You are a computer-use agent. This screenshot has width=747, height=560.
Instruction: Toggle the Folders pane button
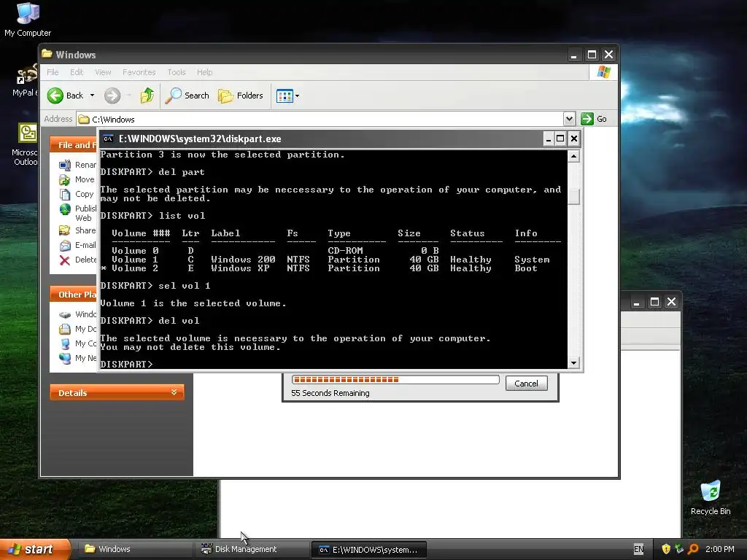(x=241, y=96)
